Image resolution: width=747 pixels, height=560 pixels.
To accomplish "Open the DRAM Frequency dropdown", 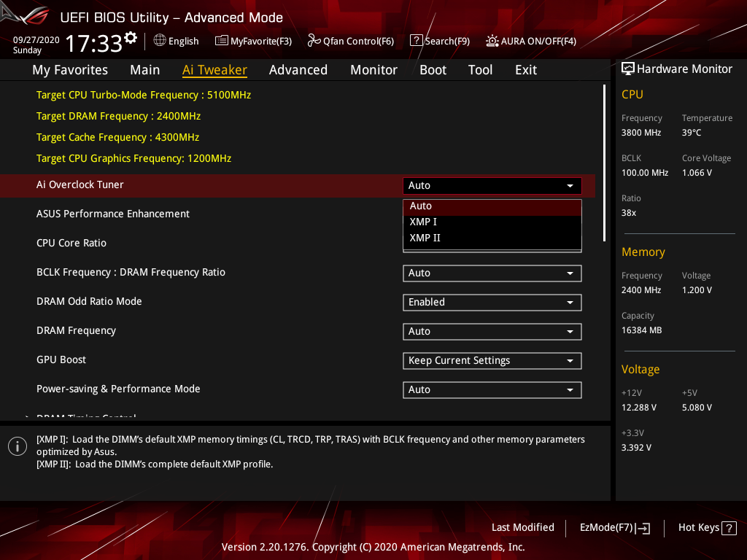I will (492, 332).
